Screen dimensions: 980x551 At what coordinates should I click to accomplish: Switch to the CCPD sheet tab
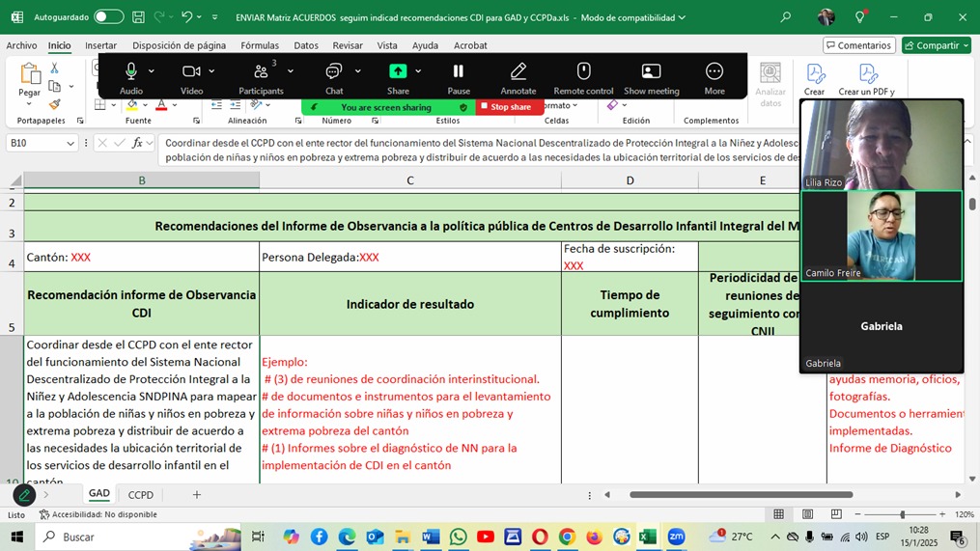coord(141,495)
